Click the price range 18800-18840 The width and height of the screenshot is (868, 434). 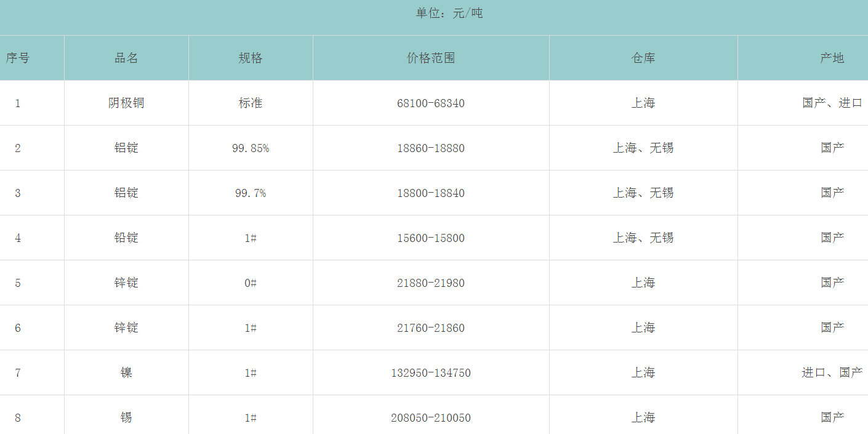tap(431, 193)
